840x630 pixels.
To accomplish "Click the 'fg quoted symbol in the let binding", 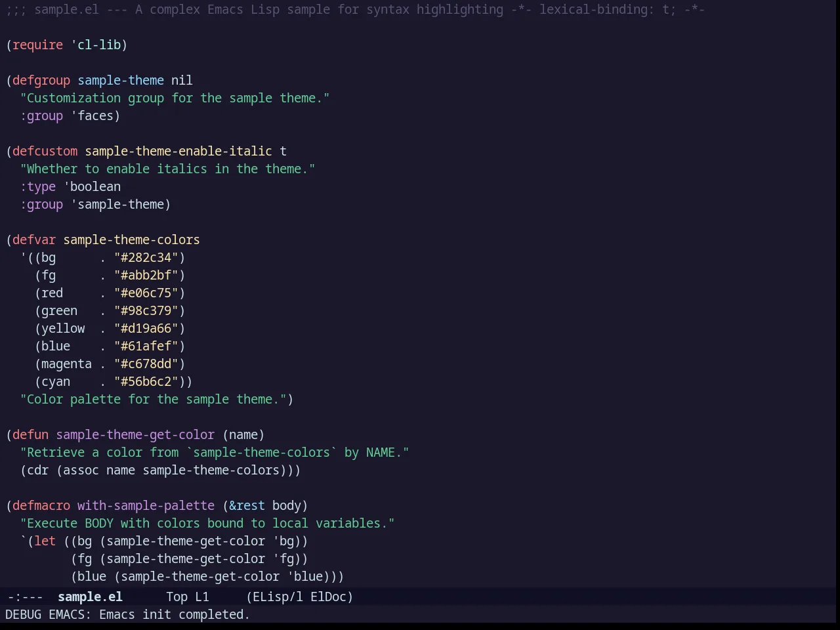I will (x=283, y=558).
